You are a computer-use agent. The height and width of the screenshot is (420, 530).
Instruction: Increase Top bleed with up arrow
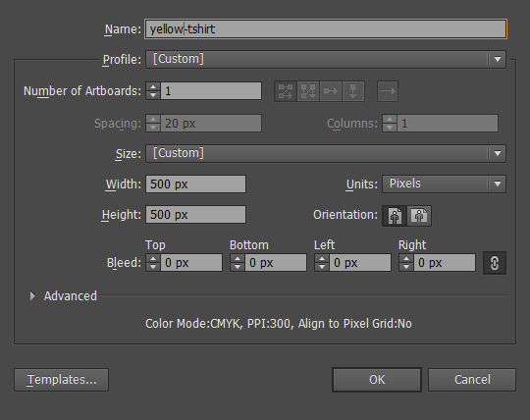(153, 259)
